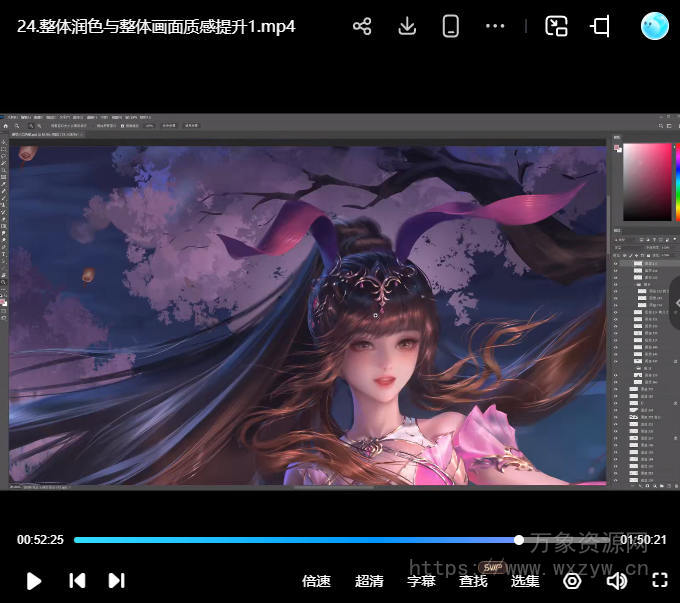Open the 超清 video quality selector
The height and width of the screenshot is (603, 680).
coord(369,581)
